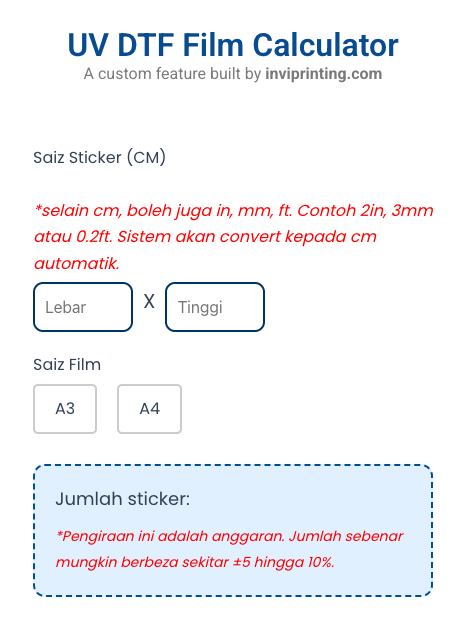Click 'Contoh 2in, 3mm' example text
The width and height of the screenshot is (469, 630).
pos(365,211)
